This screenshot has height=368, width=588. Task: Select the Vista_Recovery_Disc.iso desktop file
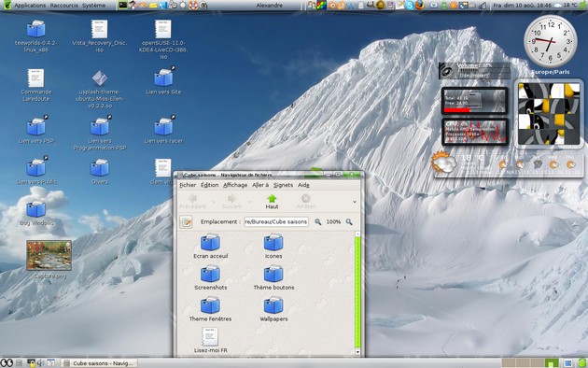tap(99, 36)
